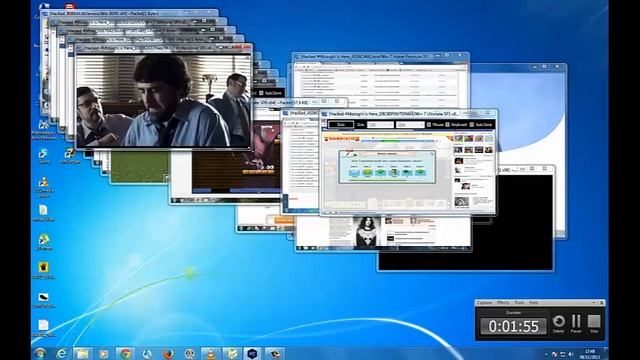This screenshot has width=640, height=360.
Task: Click blue globe icon between Chrome and Firefox
Action: (x=147, y=353)
